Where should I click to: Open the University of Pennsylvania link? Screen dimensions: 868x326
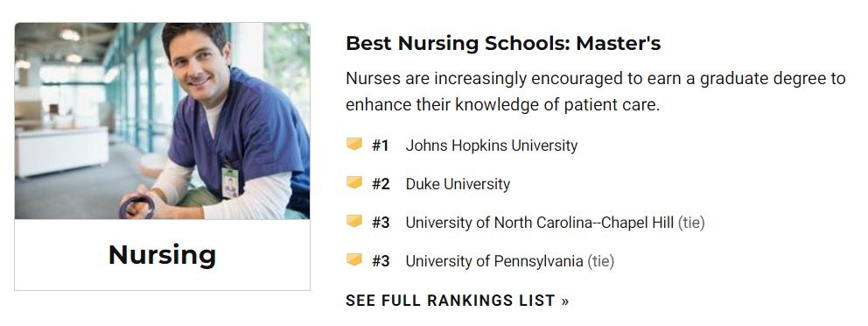(494, 261)
